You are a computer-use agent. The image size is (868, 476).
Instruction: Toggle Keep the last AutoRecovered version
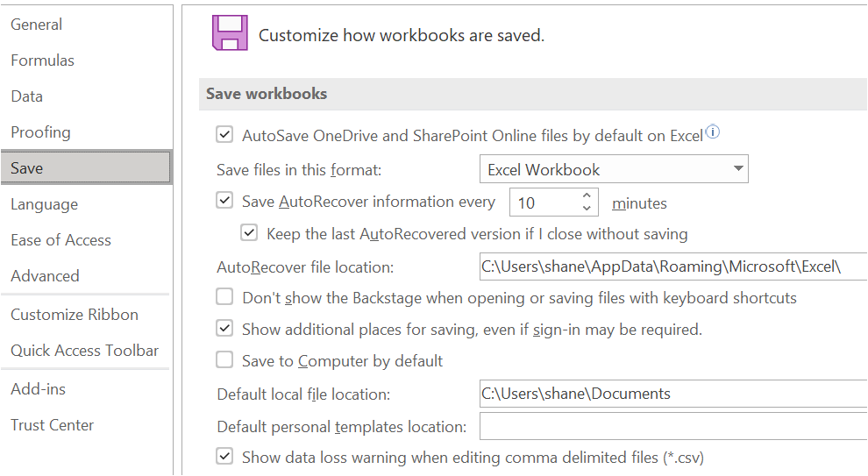tap(249, 232)
